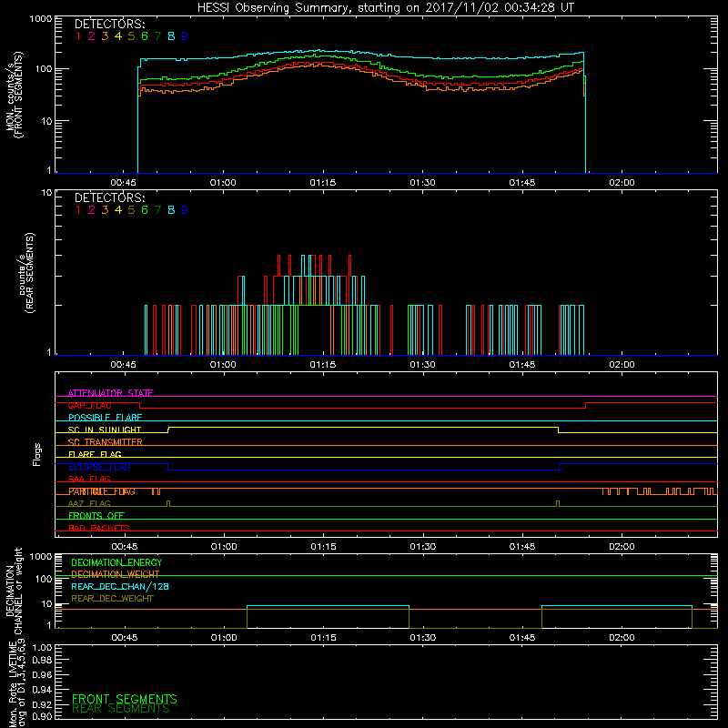Click dark green detector 7 in the rear segments legend
Viewport: 728px width, 728px height.
157,210
